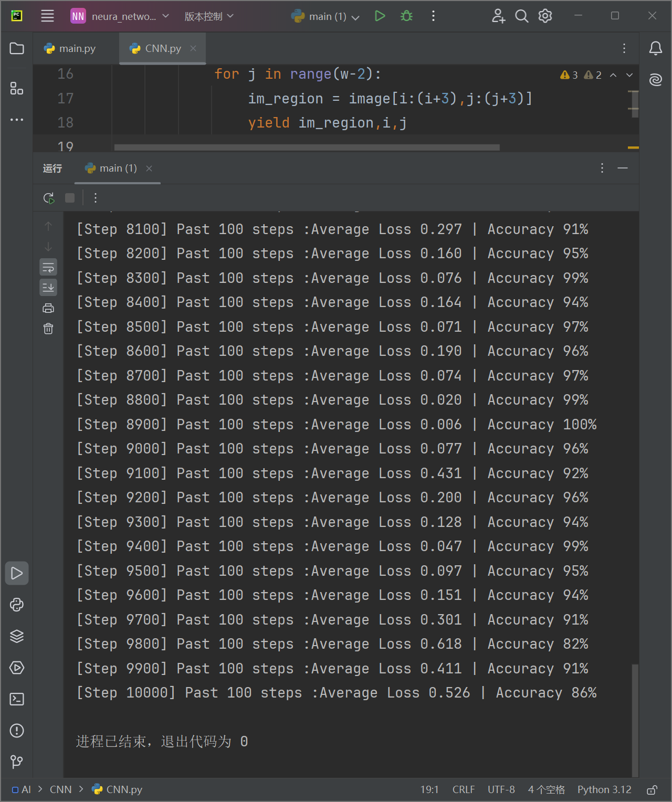Open the 版本控制 version control dropdown
Image resolution: width=672 pixels, height=802 pixels.
[x=209, y=16]
